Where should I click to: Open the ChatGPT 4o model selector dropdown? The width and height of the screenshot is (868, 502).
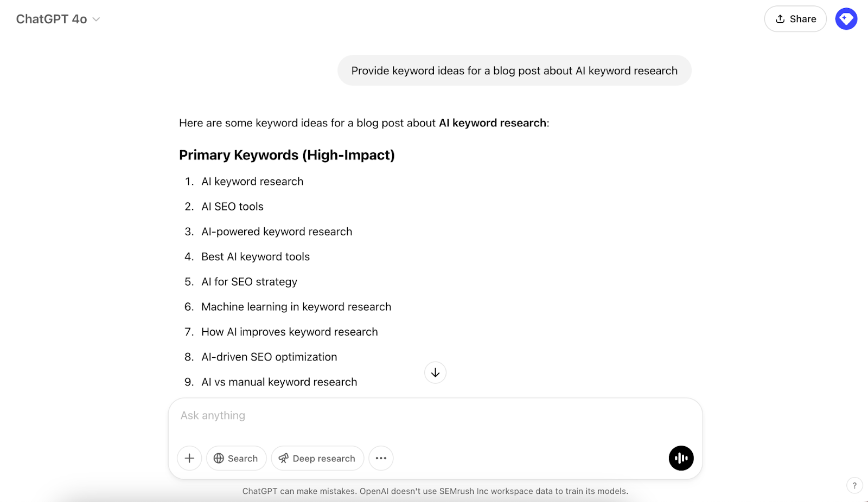(59, 18)
